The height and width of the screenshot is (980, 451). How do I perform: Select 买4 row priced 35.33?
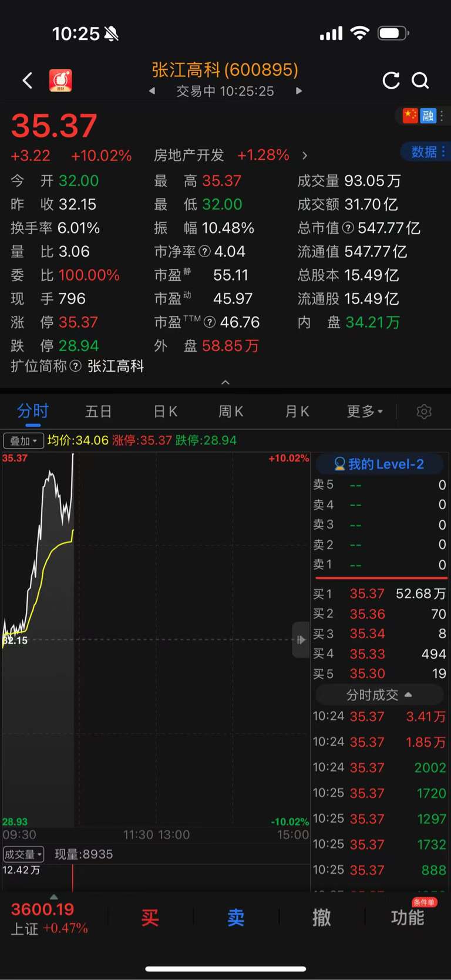[379, 654]
